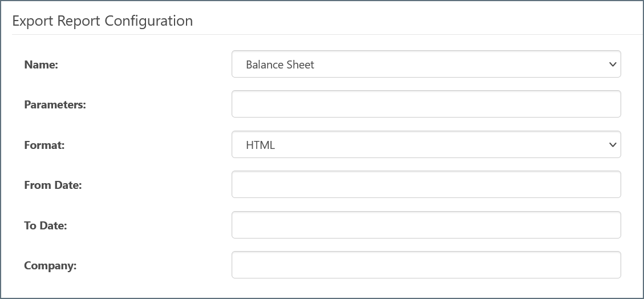Click the 'Company:' field label
The width and height of the screenshot is (644, 299).
click(x=50, y=266)
